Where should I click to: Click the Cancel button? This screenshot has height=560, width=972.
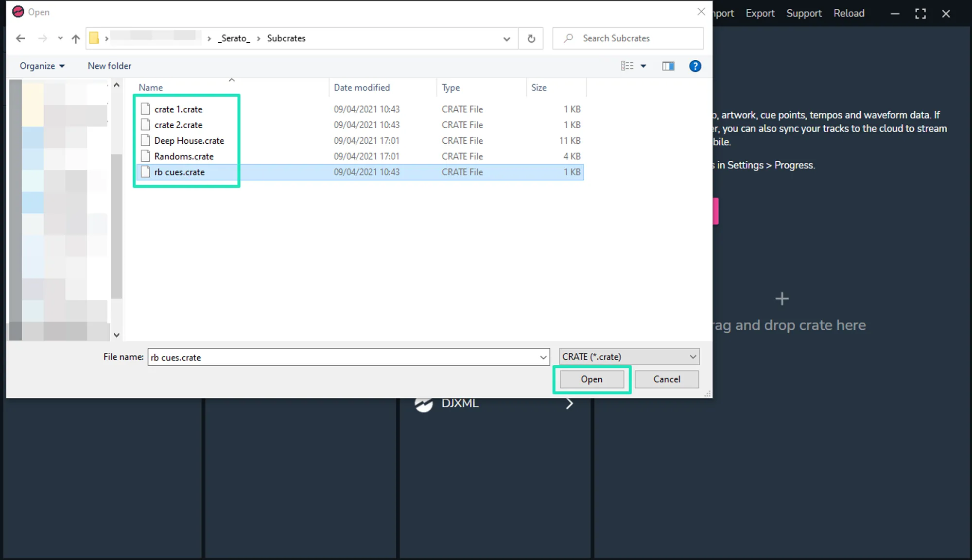pos(666,379)
